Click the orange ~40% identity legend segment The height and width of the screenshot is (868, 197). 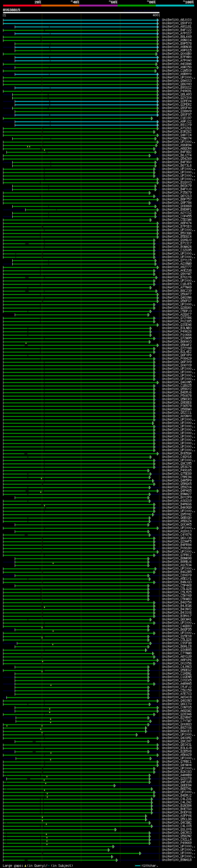pyautogui.click(x=60, y=6)
